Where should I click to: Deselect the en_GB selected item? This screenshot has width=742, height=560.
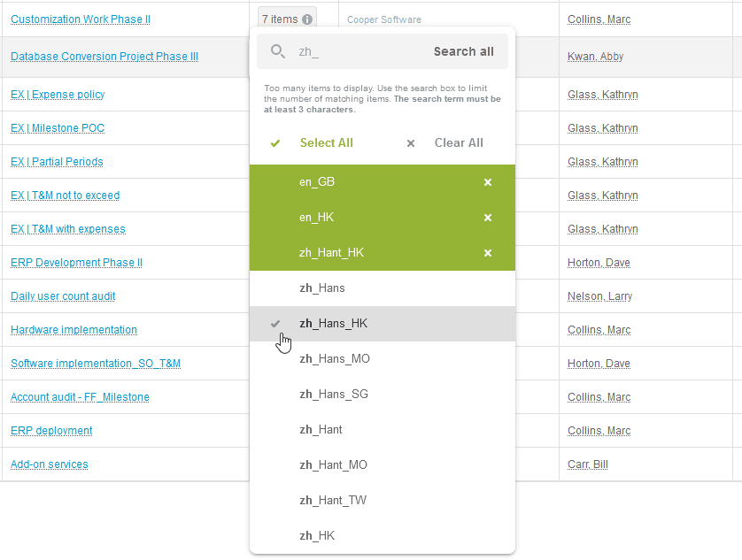click(x=383, y=182)
